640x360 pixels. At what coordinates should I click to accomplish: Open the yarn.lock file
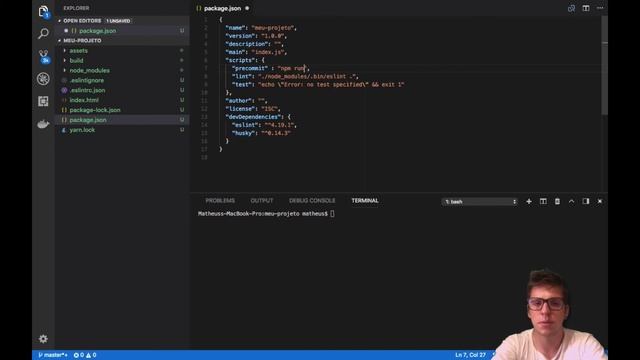point(82,130)
